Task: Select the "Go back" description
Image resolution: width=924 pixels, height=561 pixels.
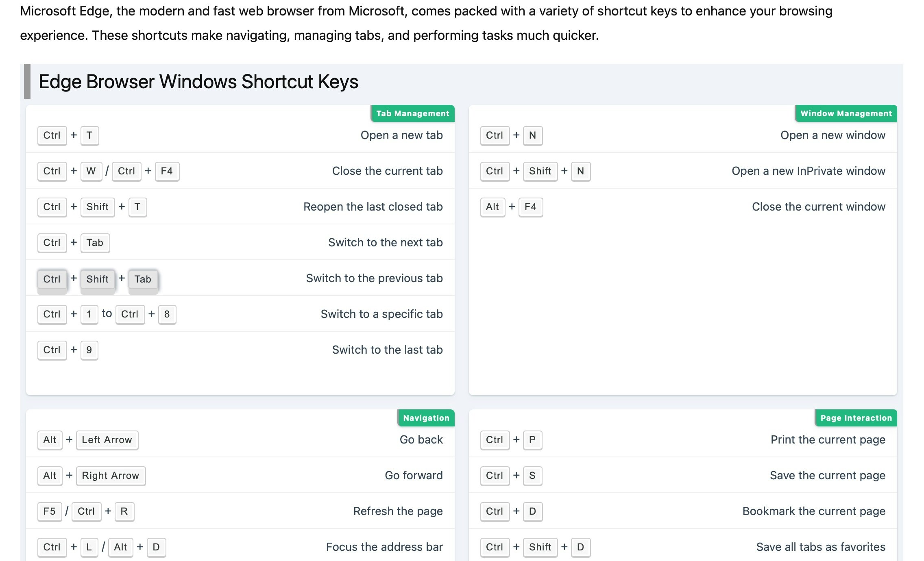Action: [x=421, y=440]
